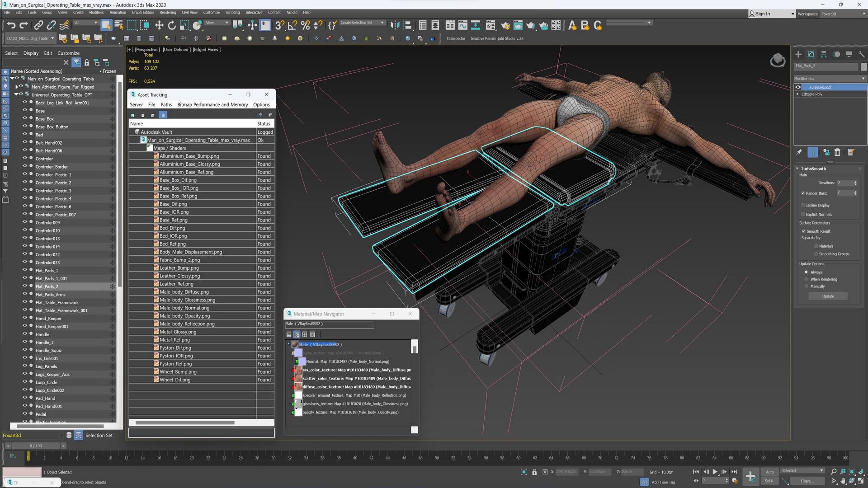Toggle visibility eye of Controler object
868x488 pixels.
click(x=25, y=158)
